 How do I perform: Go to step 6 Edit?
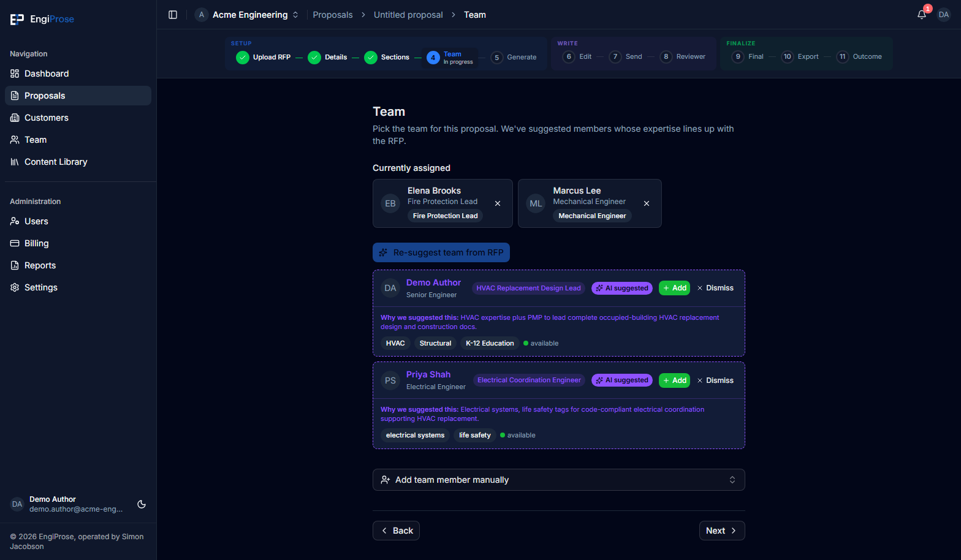click(x=577, y=56)
